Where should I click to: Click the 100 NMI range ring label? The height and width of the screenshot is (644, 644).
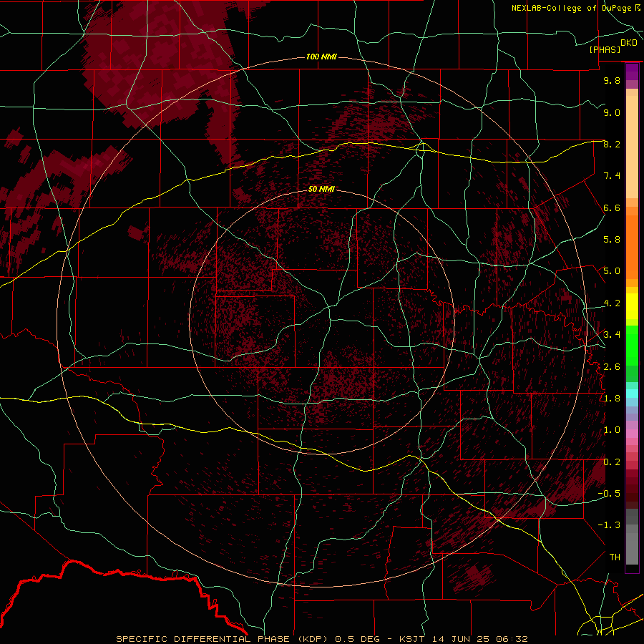321,57
